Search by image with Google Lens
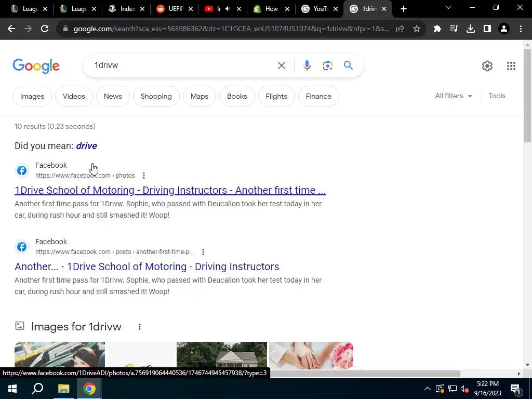Screen dimensions: 532x399 327,65
